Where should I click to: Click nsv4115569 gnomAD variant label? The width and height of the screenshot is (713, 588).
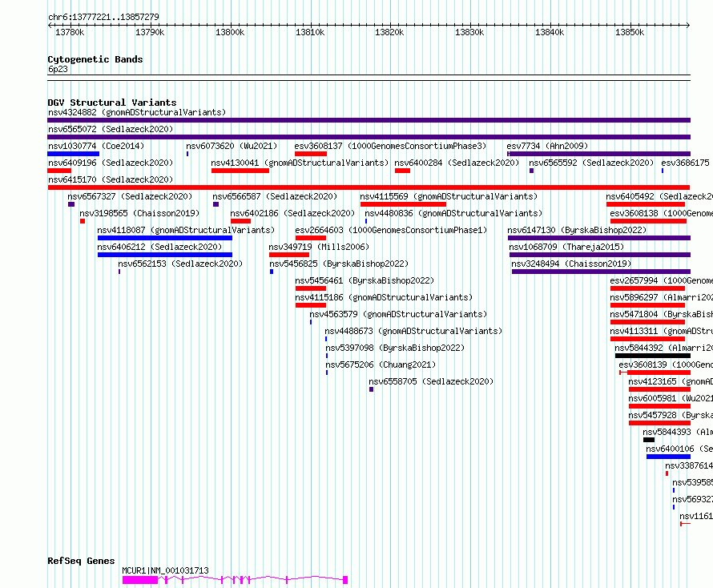click(x=449, y=196)
